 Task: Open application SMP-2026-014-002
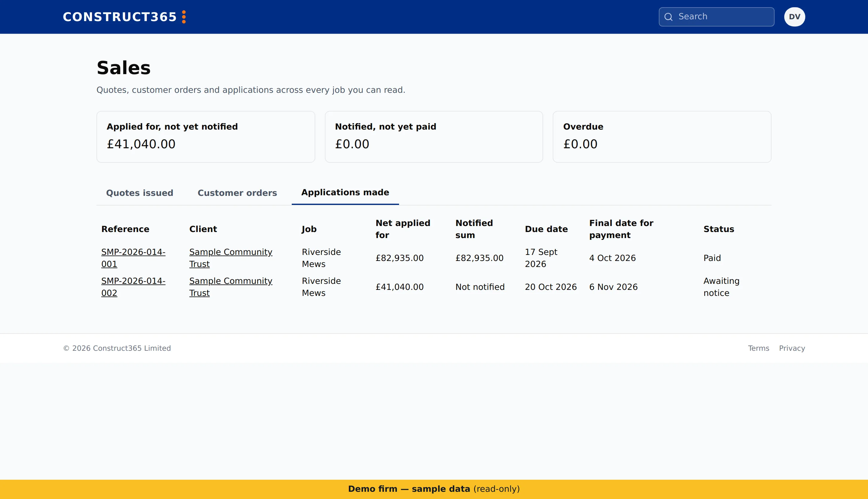(133, 287)
